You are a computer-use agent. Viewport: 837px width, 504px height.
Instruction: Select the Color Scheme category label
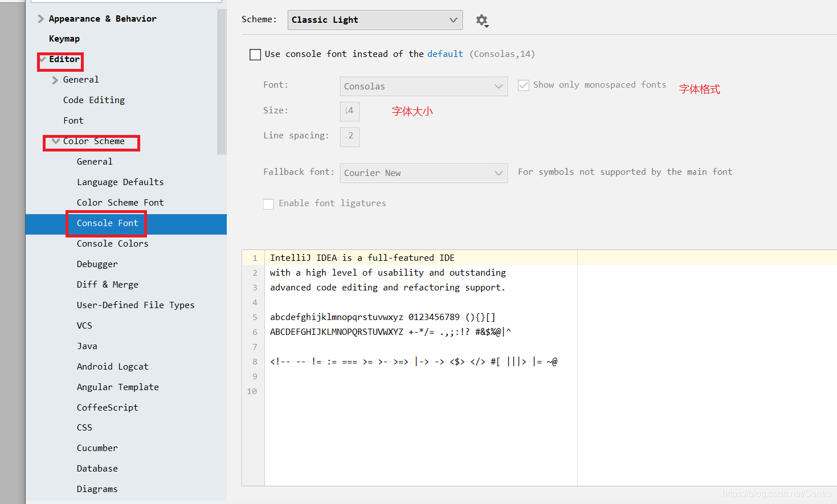[x=94, y=141]
